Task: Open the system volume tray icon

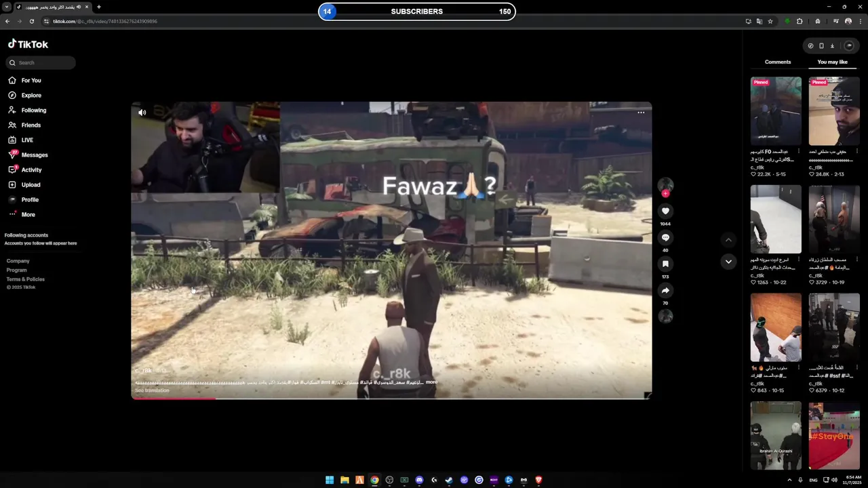Action: click(x=834, y=480)
